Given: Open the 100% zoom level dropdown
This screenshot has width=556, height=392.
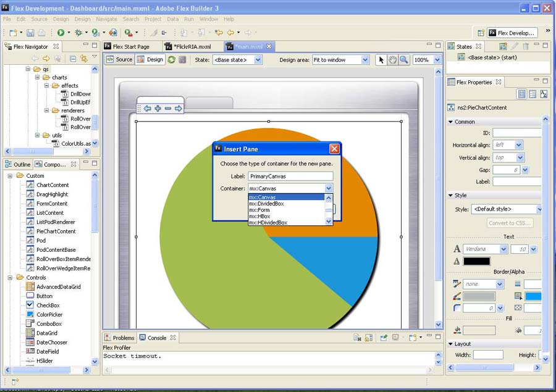Looking at the screenshot, I should [437, 60].
